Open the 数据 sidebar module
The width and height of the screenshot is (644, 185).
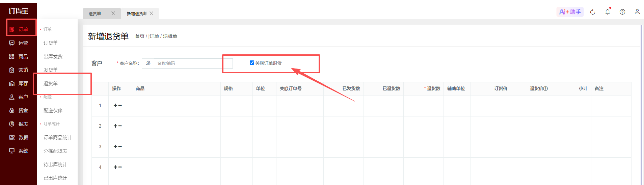click(x=19, y=137)
